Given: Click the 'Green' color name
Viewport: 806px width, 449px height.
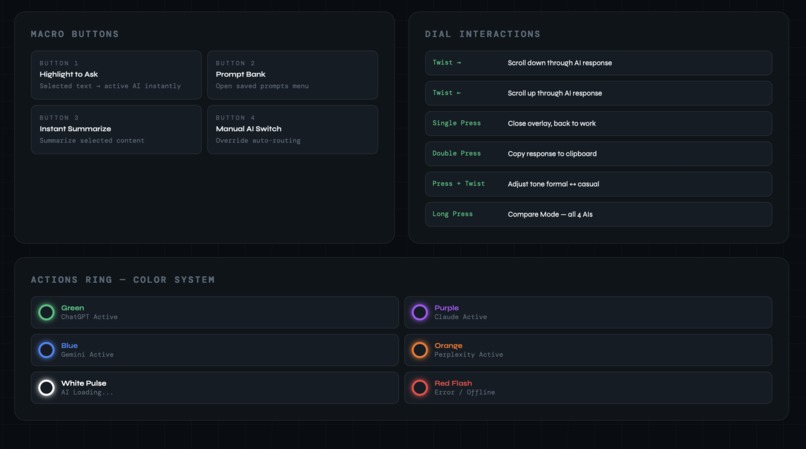Looking at the screenshot, I should tap(72, 308).
